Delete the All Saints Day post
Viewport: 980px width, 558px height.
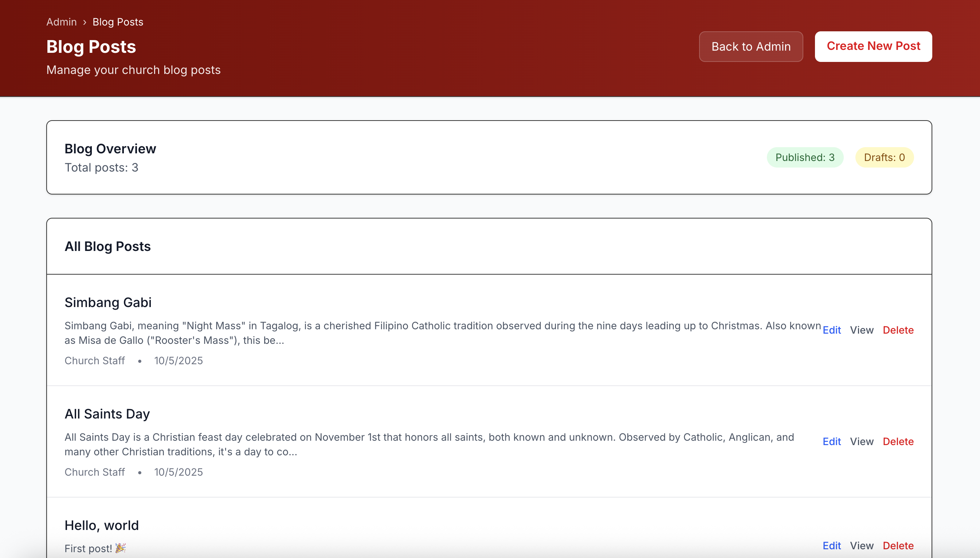(898, 441)
